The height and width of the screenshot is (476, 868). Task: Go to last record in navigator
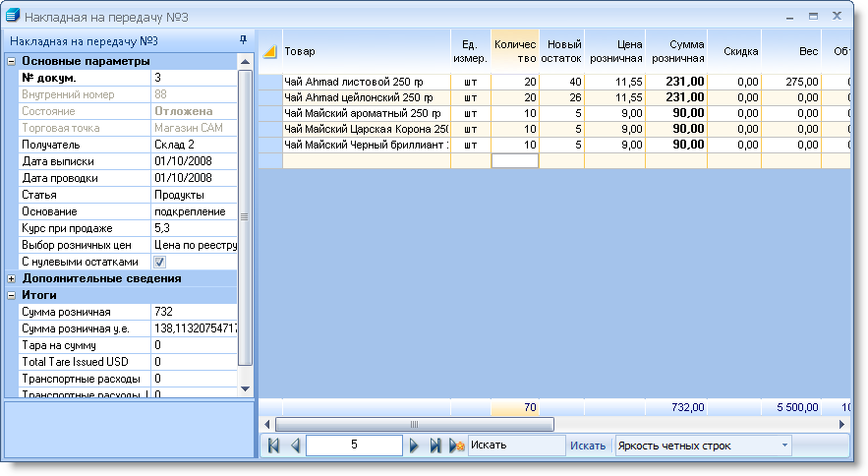click(x=435, y=446)
